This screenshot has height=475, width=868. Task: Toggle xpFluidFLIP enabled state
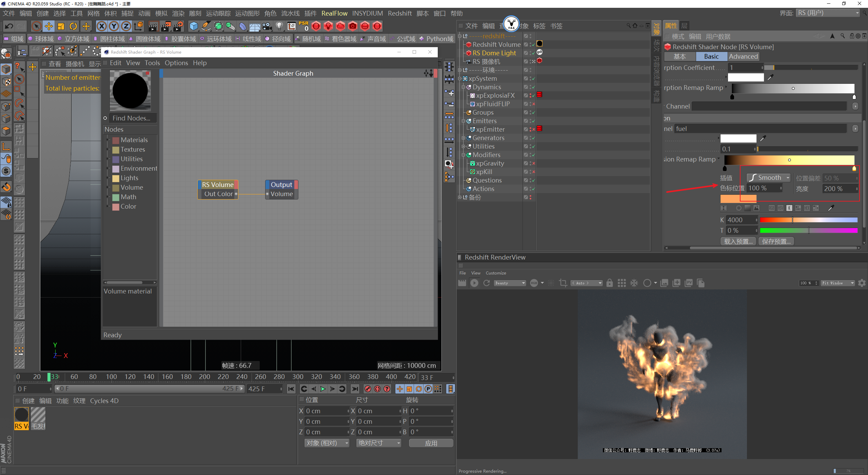[533, 104]
